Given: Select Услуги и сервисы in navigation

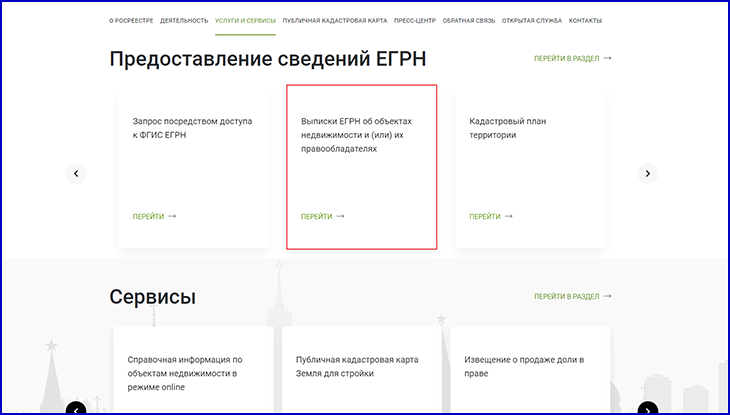Looking at the screenshot, I should (x=245, y=20).
